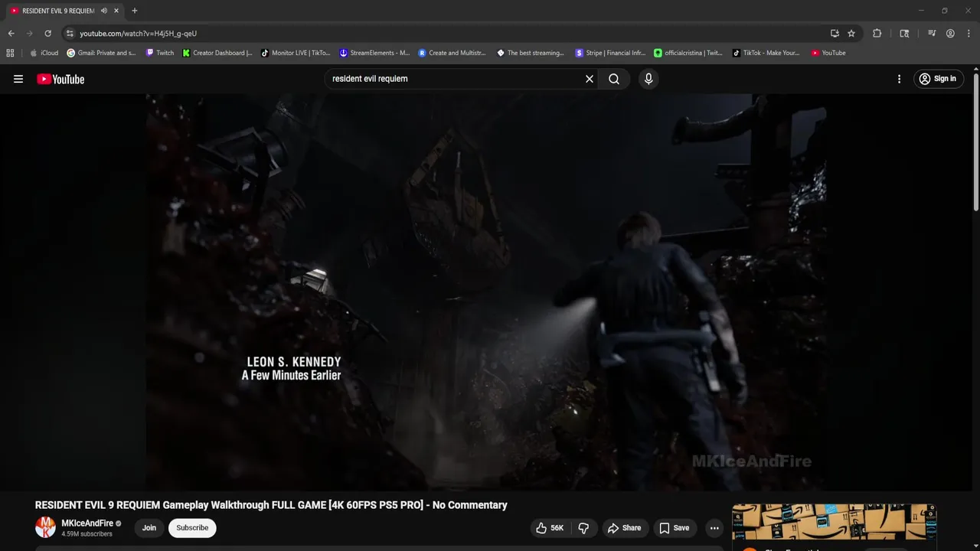View site information icon in address bar
The height and width of the screenshot is (551, 980).
(70, 34)
